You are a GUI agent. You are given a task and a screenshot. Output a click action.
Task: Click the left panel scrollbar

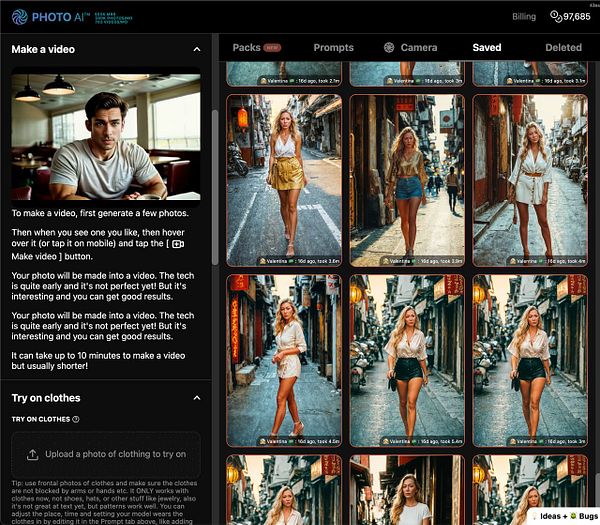coord(215,188)
